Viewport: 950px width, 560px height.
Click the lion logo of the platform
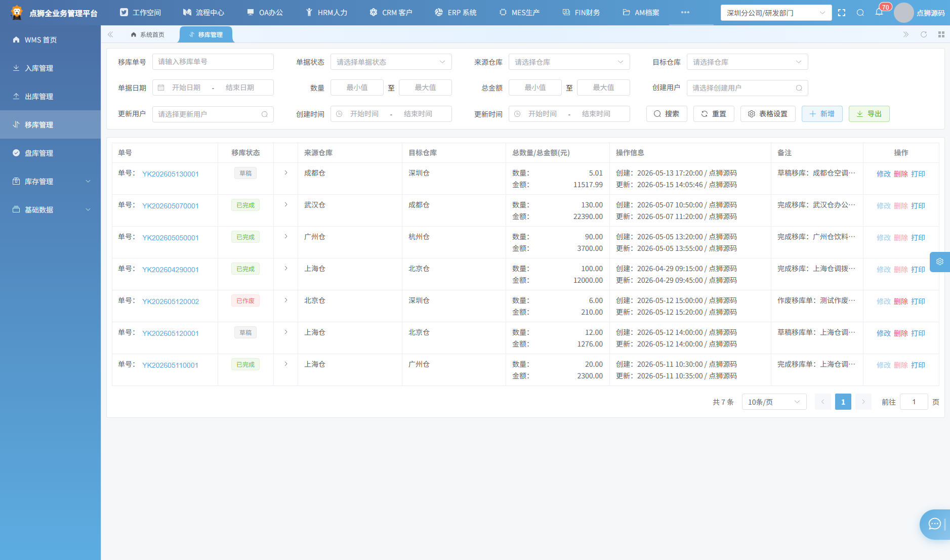(17, 13)
